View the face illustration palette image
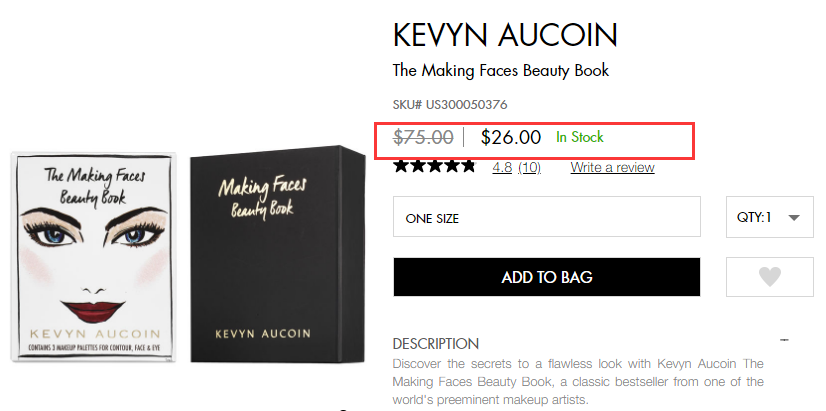This screenshot has height=411, width=826. point(94,255)
